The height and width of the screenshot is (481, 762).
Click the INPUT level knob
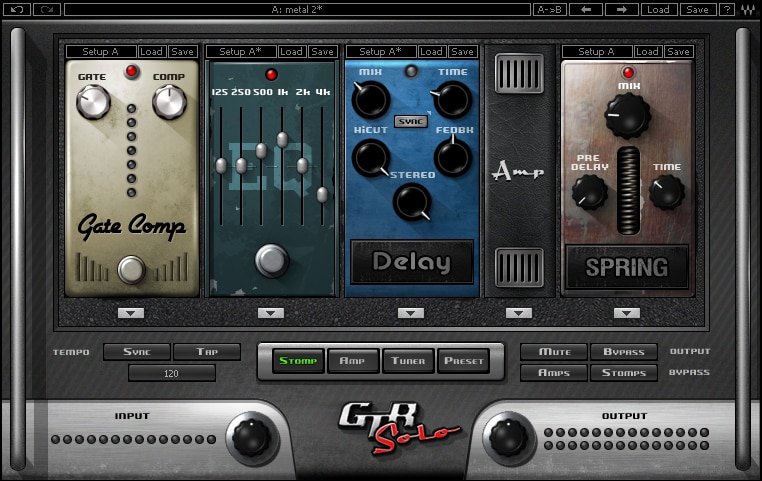[251, 437]
